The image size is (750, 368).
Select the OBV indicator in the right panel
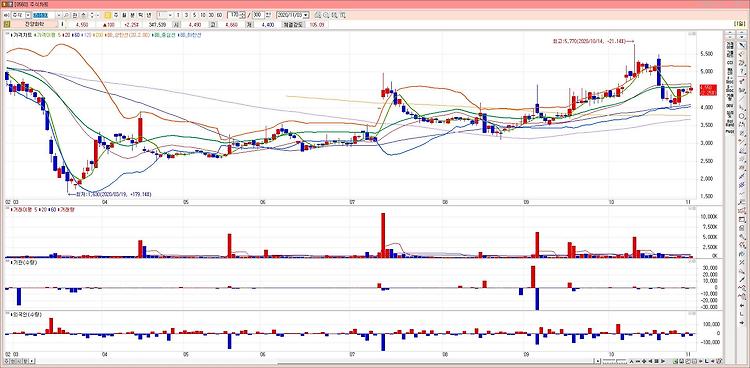point(730,105)
